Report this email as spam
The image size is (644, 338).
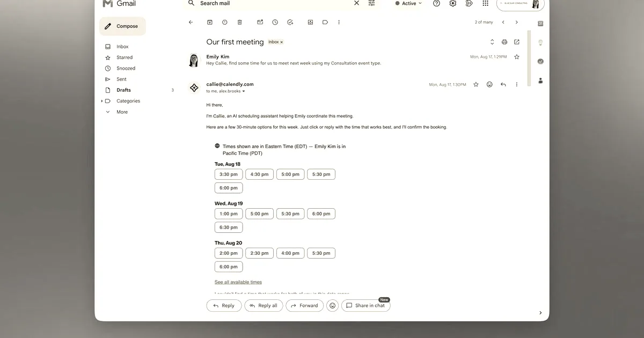point(224,22)
